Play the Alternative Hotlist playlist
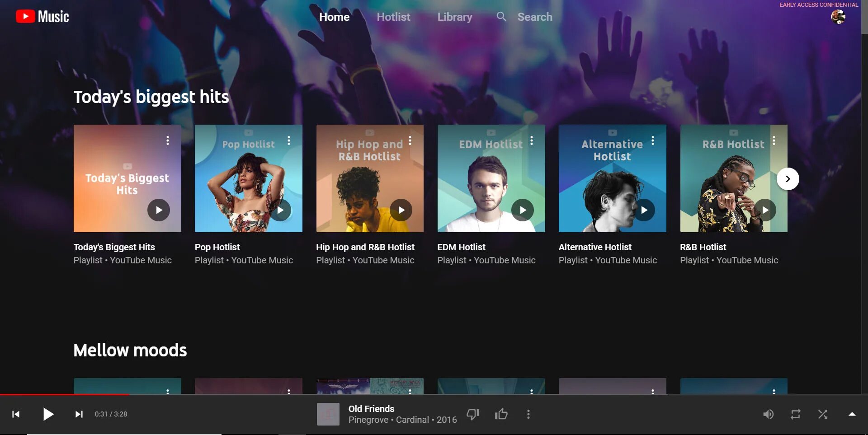The height and width of the screenshot is (435, 868). [x=644, y=210]
